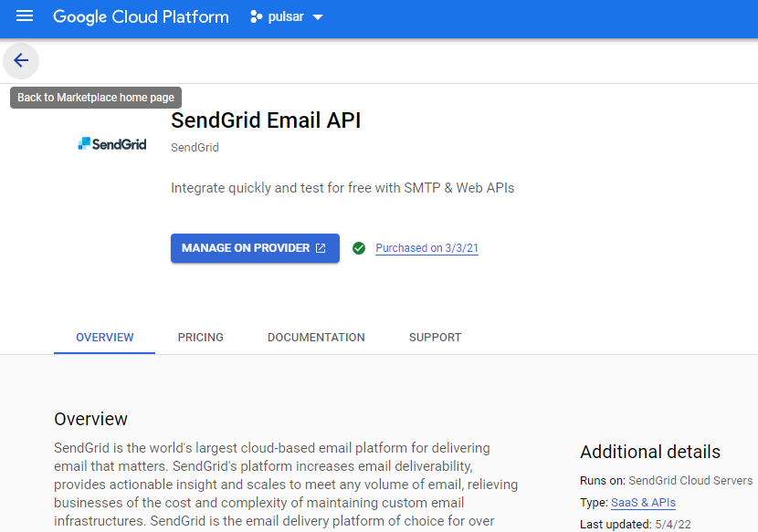Click the SendGrid Email API heading

click(266, 120)
